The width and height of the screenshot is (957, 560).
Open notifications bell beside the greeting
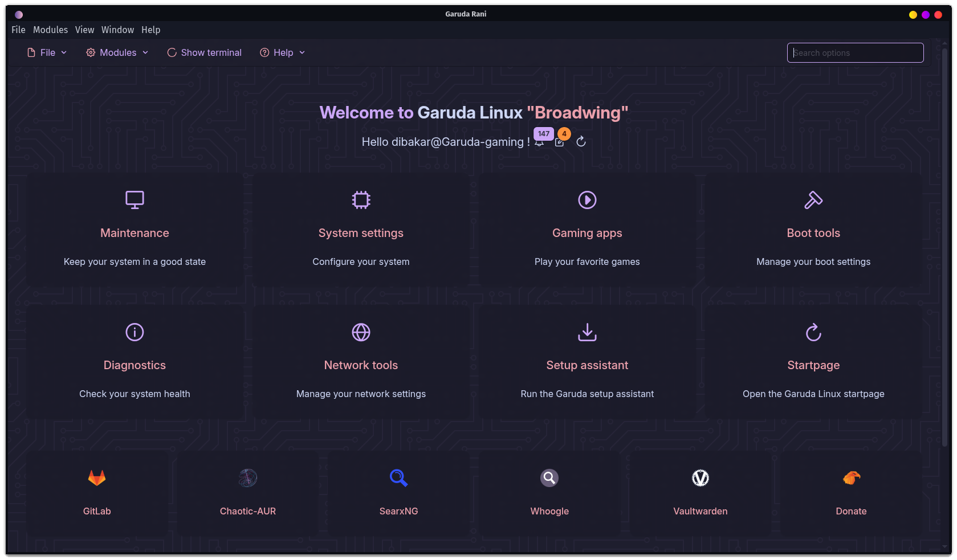click(539, 142)
